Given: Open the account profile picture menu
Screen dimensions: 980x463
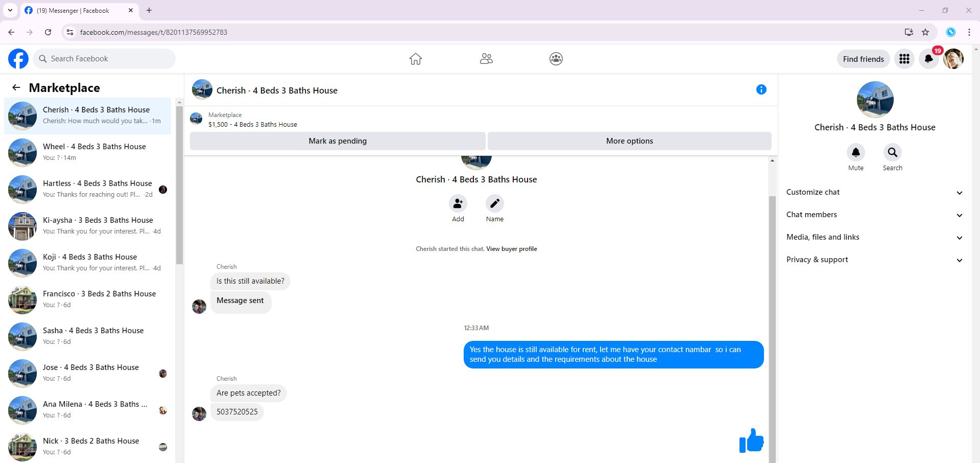Looking at the screenshot, I should 953,59.
